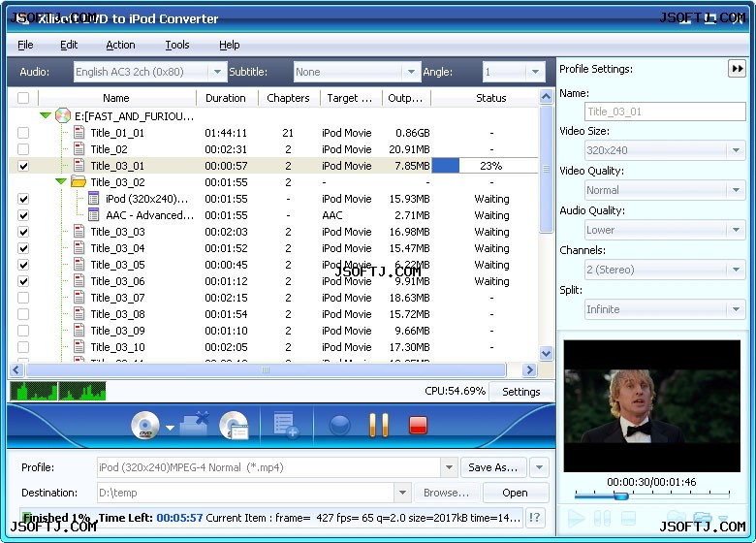756x543 pixels.
Task: Click the folder icon of Title_03_02
Action: tap(79, 181)
